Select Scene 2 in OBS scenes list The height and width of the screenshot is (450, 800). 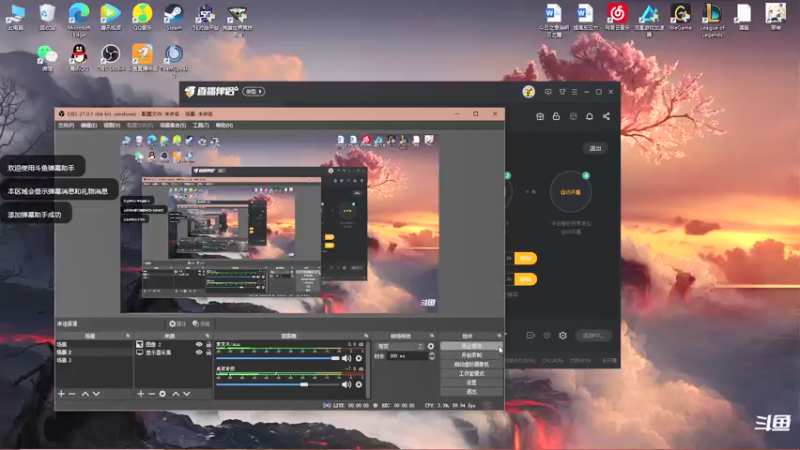pyautogui.click(x=94, y=353)
